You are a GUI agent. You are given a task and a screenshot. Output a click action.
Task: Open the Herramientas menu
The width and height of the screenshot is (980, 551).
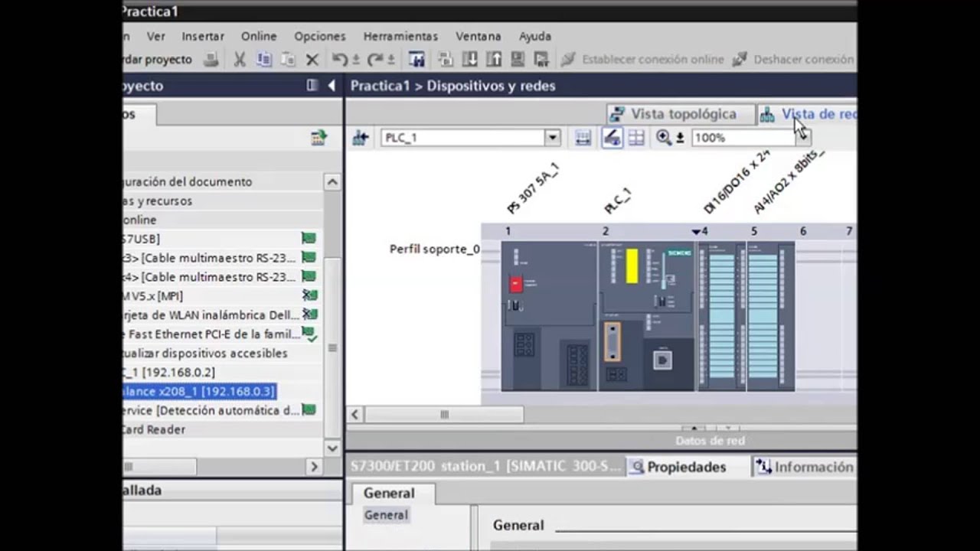click(400, 36)
